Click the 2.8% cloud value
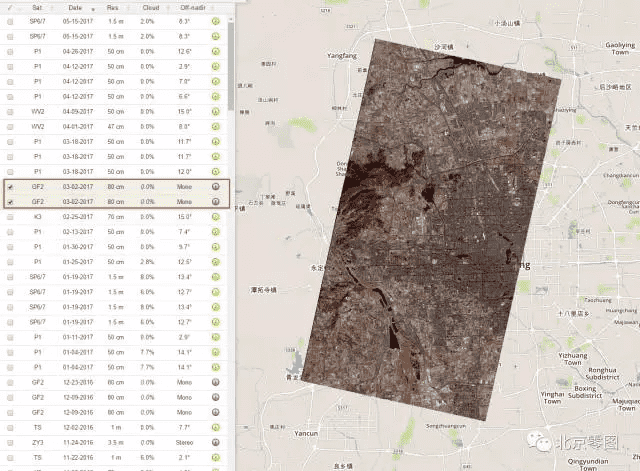This screenshot has width=640, height=471. pos(147,262)
